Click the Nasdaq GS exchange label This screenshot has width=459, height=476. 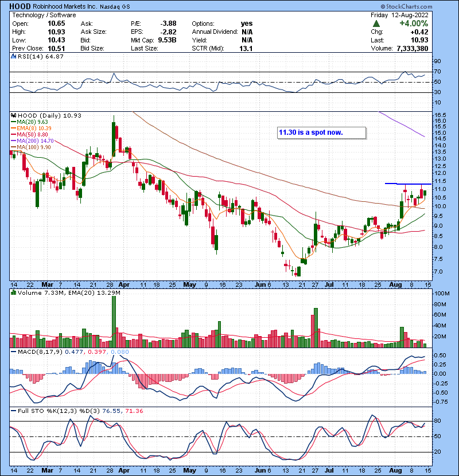coord(115,7)
